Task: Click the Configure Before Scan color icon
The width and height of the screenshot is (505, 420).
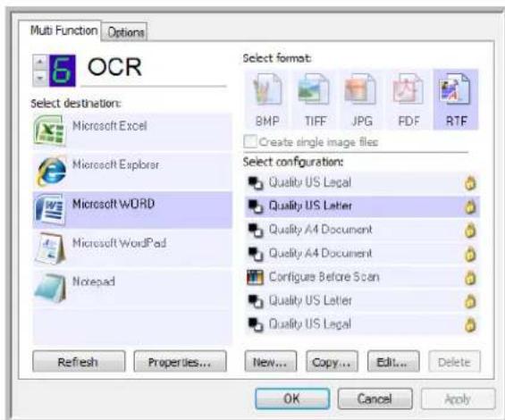Action: [x=255, y=277]
